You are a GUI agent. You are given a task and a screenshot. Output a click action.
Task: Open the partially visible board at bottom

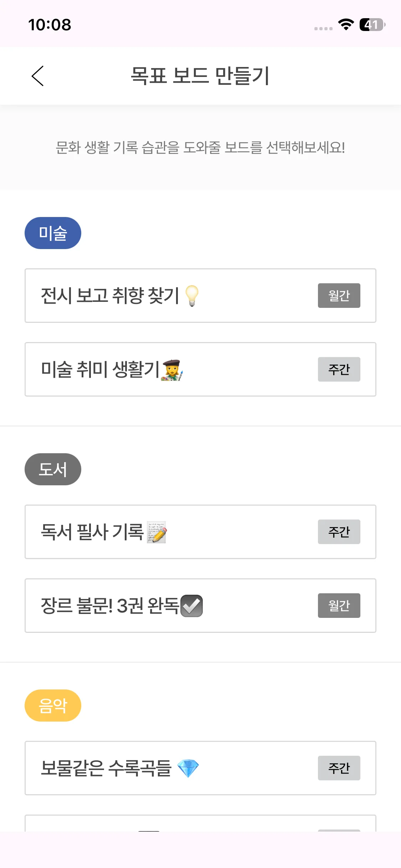click(200, 824)
